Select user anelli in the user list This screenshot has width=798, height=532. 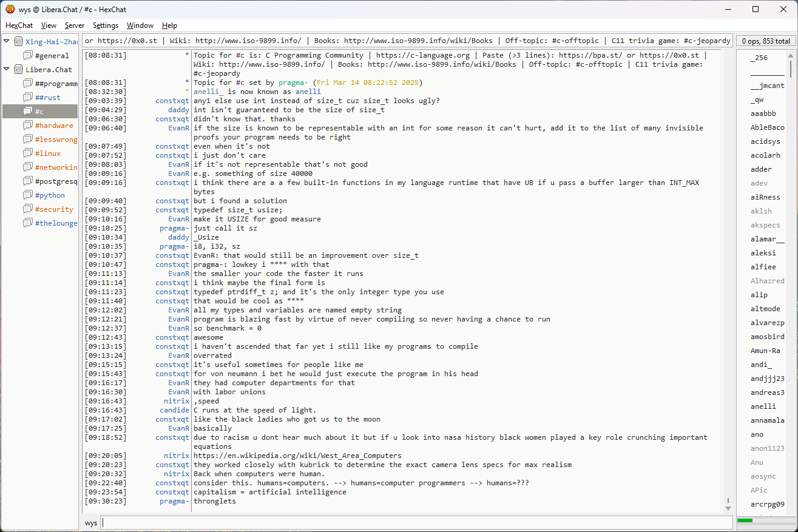click(x=763, y=406)
